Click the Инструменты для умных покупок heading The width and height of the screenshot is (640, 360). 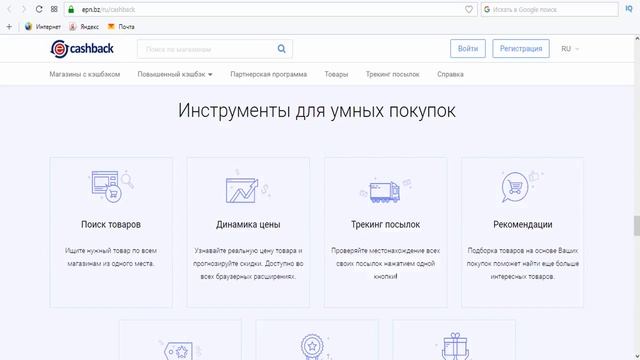click(317, 111)
